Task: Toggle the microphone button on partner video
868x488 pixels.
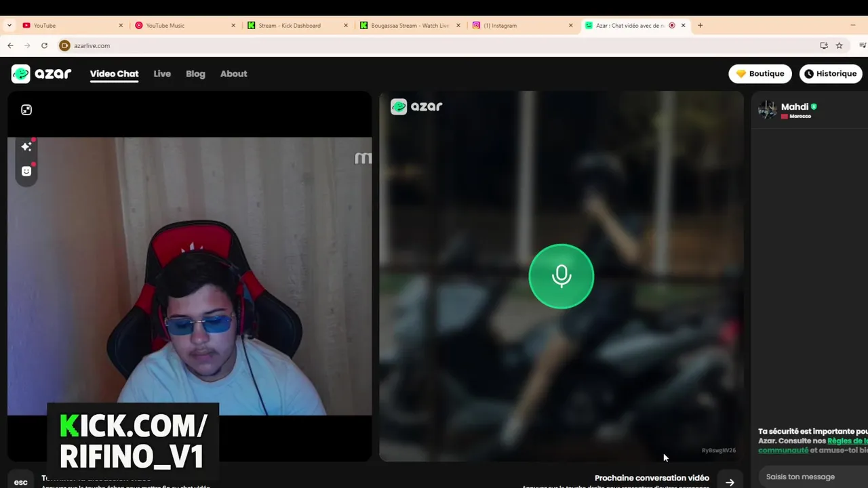Action: tap(561, 276)
